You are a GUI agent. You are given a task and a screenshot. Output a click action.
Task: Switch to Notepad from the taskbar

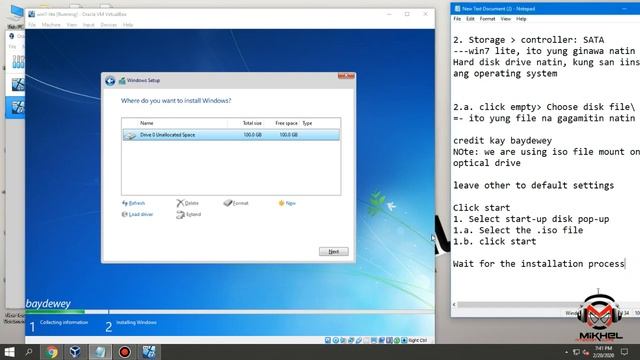click(x=100, y=352)
